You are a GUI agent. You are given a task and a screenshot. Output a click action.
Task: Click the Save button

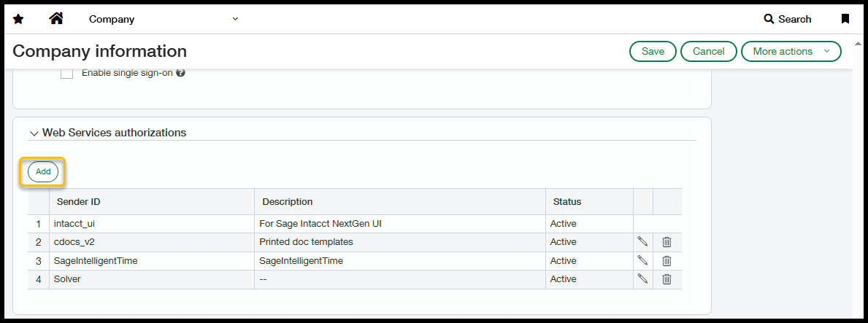pyautogui.click(x=653, y=51)
